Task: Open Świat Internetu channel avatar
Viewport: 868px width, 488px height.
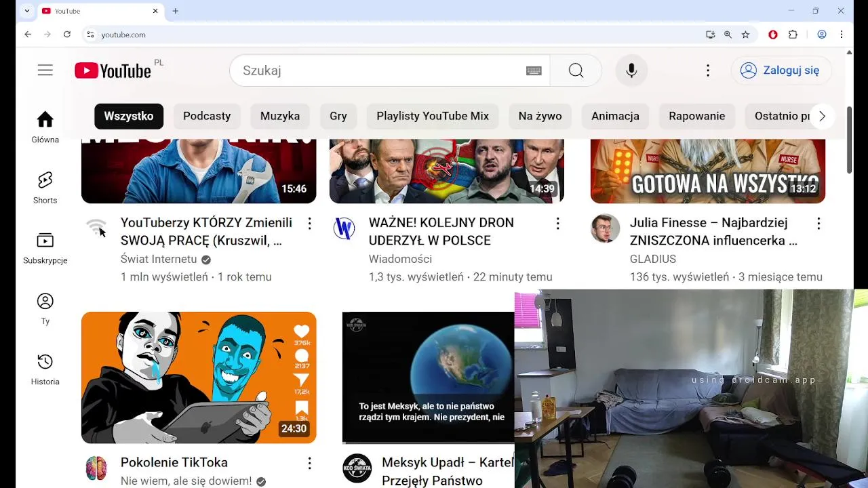Action: (96, 228)
